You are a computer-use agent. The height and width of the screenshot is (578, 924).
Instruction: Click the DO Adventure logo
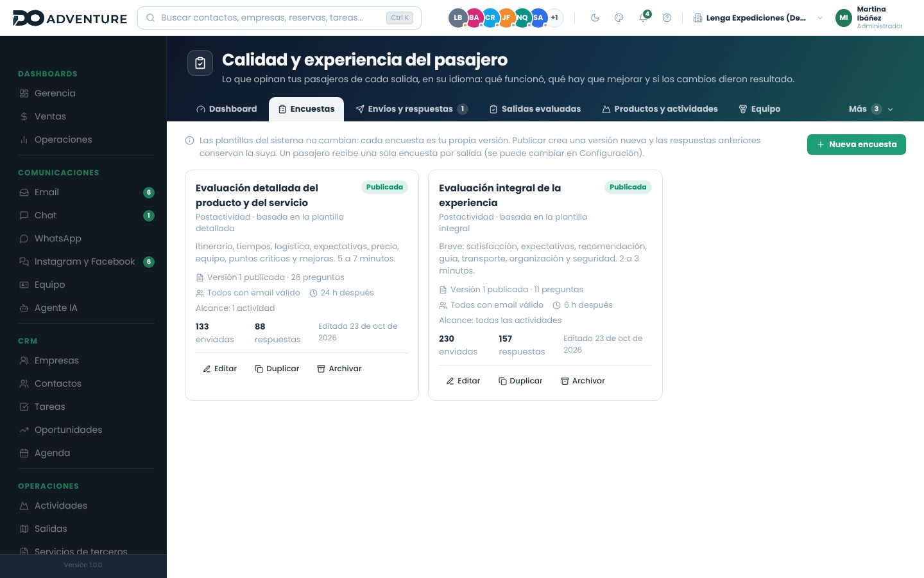click(x=70, y=18)
